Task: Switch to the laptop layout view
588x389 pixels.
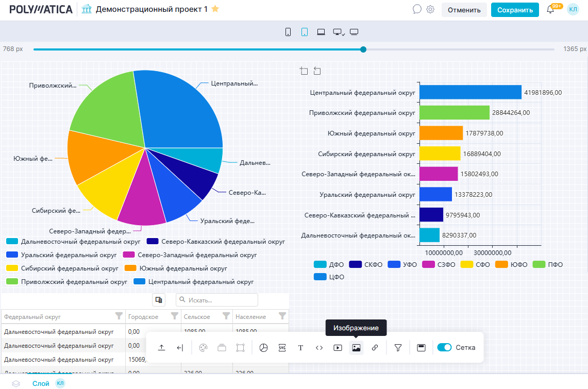Action: [x=321, y=32]
